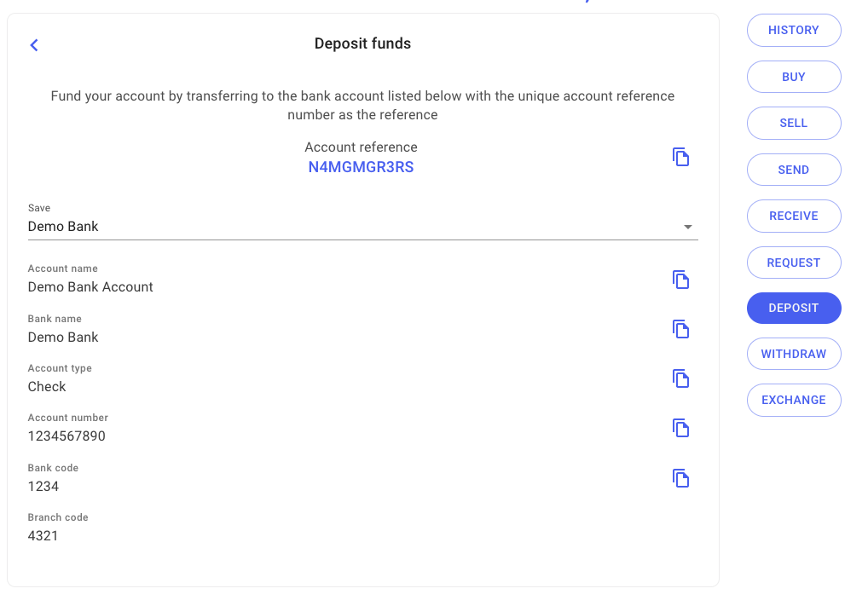Open the Receive screen

pos(793,216)
